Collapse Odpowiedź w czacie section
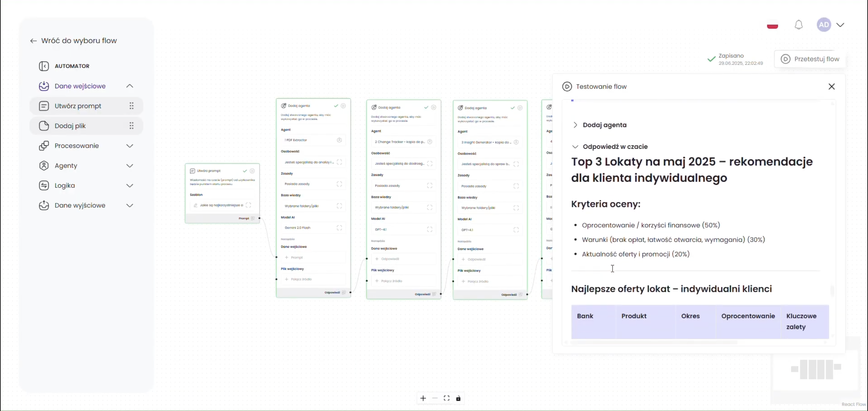Screen dimensions: 868x411 point(575,147)
